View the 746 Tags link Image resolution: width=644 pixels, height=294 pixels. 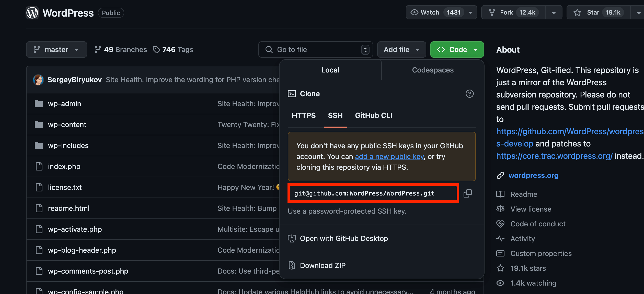pyautogui.click(x=173, y=50)
